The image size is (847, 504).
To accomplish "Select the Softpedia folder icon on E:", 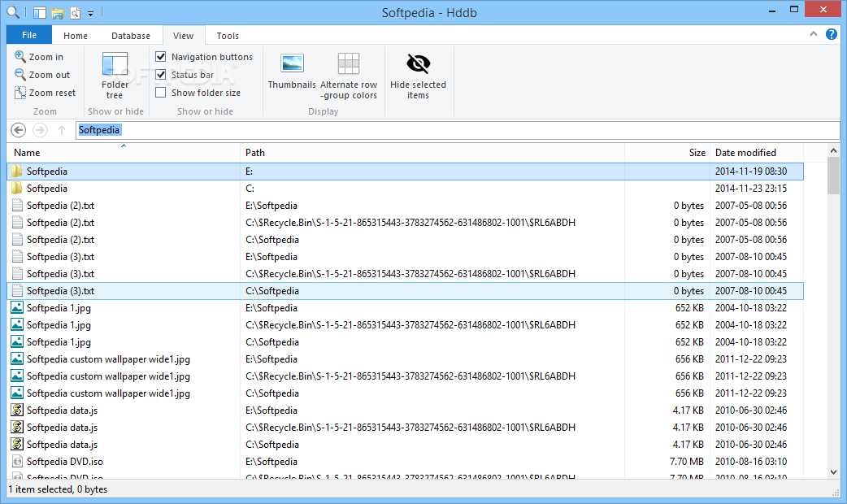I will click(x=17, y=172).
